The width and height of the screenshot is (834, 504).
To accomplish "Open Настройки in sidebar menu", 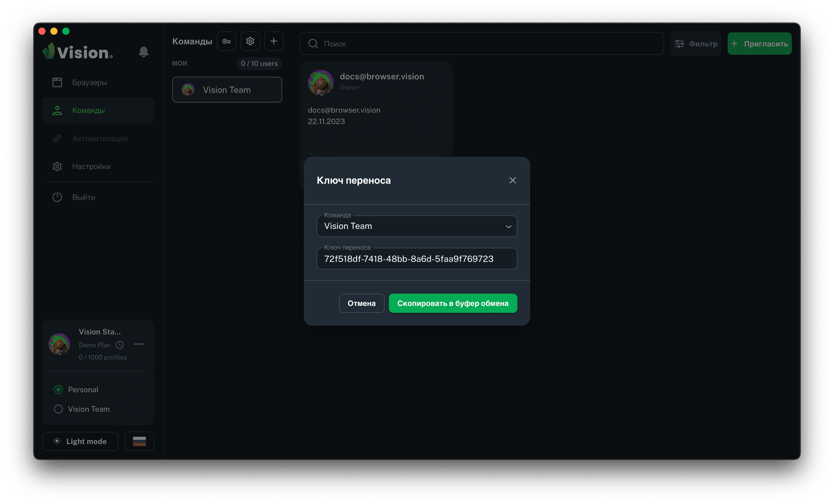I will (91, 167).
